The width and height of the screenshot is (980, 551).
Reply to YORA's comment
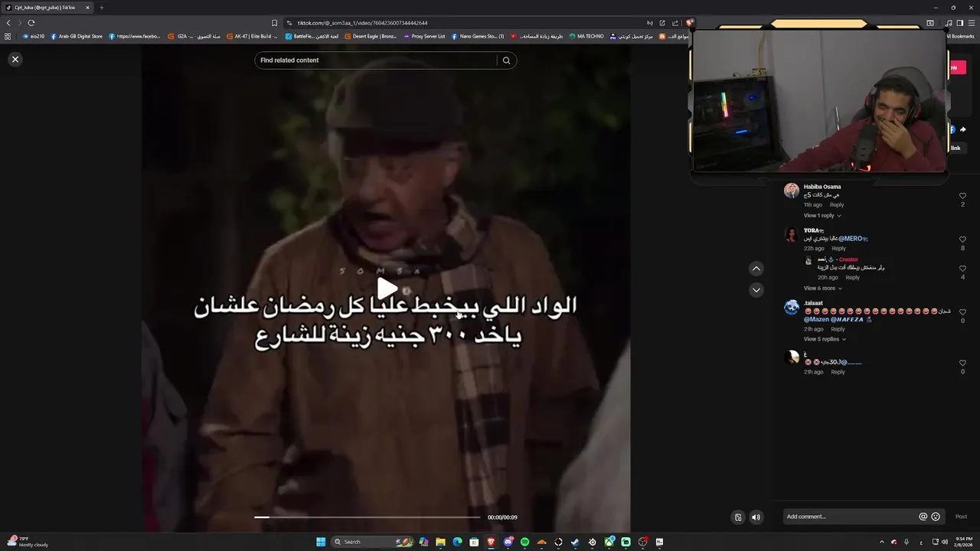839,249
